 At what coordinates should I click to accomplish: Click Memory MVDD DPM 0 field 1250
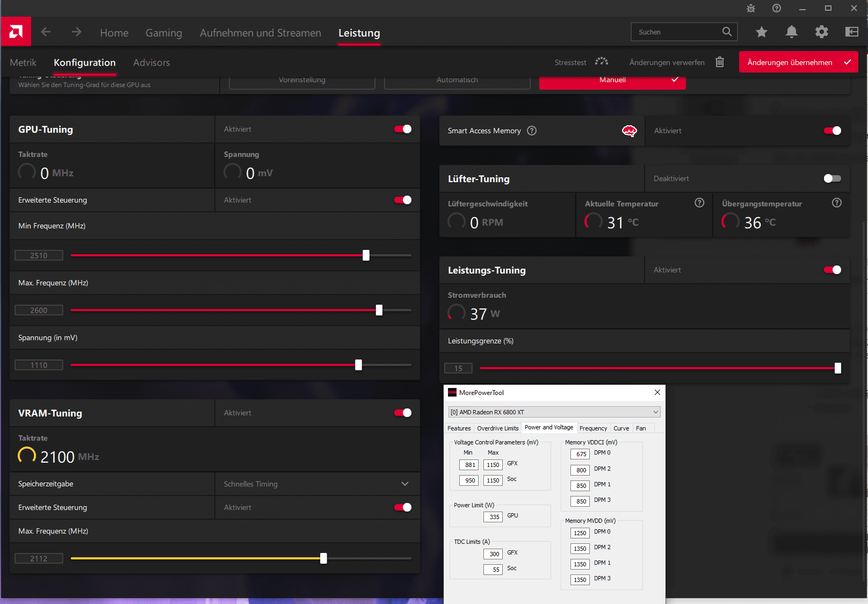point(580,533)
